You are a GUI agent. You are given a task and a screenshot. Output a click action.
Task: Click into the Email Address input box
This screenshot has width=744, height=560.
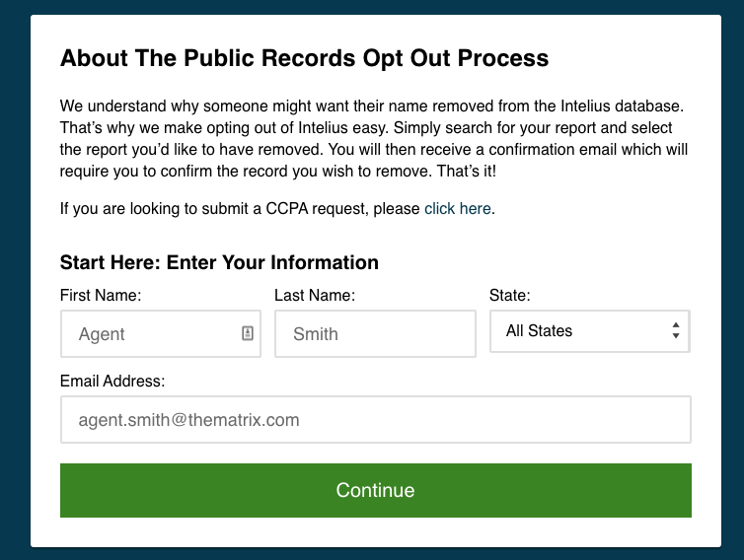click(375, 420)
